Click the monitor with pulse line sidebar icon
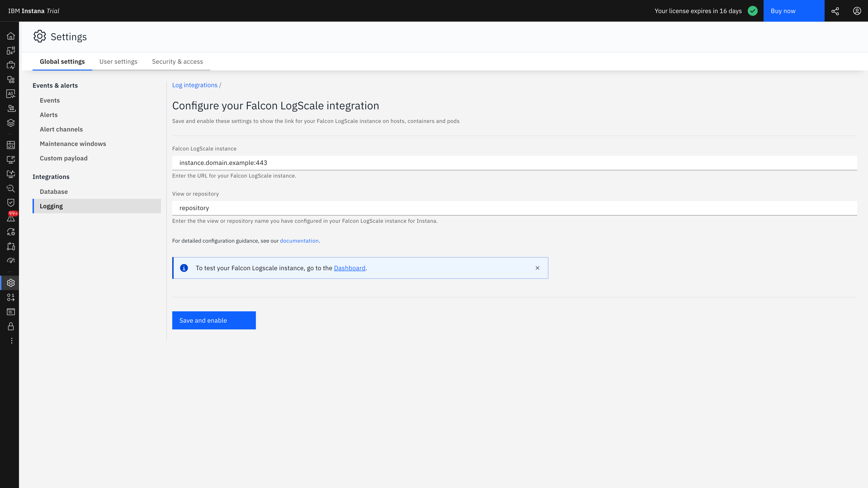This screenshot has height=488, width=868. pyautogui.click(x=11, y=174)
